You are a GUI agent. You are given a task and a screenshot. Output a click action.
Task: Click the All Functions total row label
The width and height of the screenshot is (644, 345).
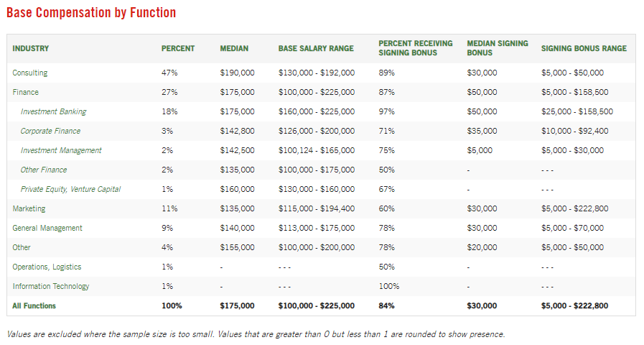[34, 305]
